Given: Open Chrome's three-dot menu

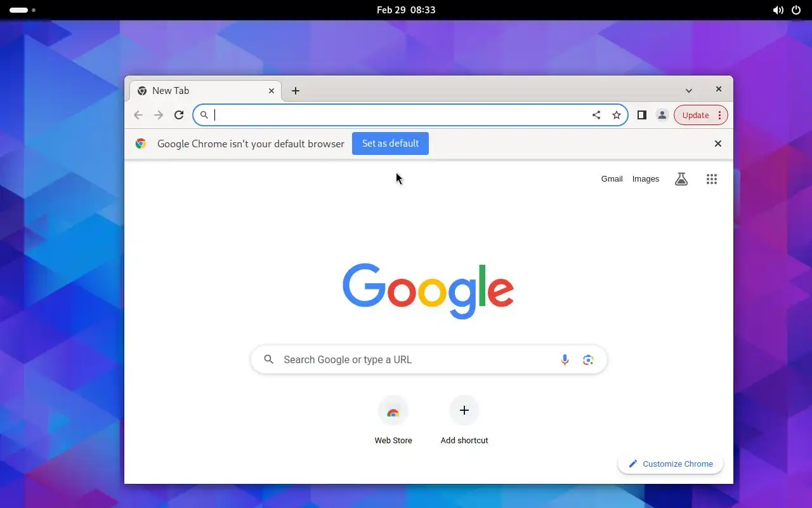Looking at the screenshot, I should point(719,115).
